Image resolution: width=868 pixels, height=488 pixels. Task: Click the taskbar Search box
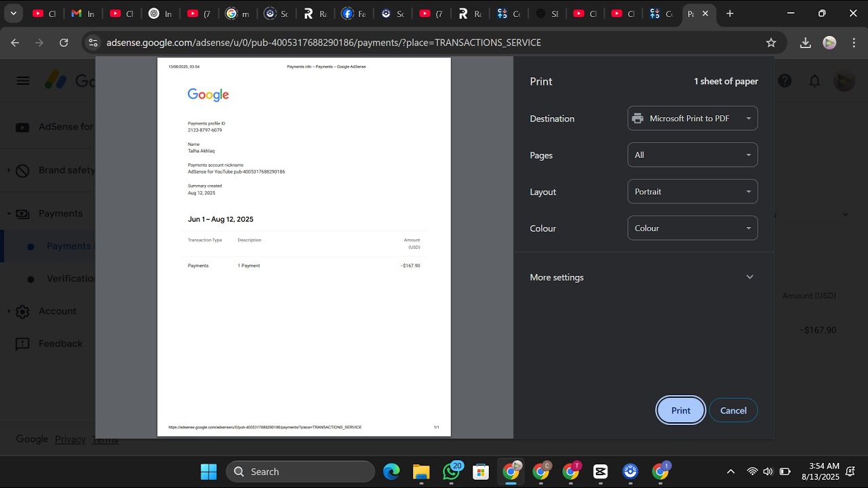click(x=300, y=472)
